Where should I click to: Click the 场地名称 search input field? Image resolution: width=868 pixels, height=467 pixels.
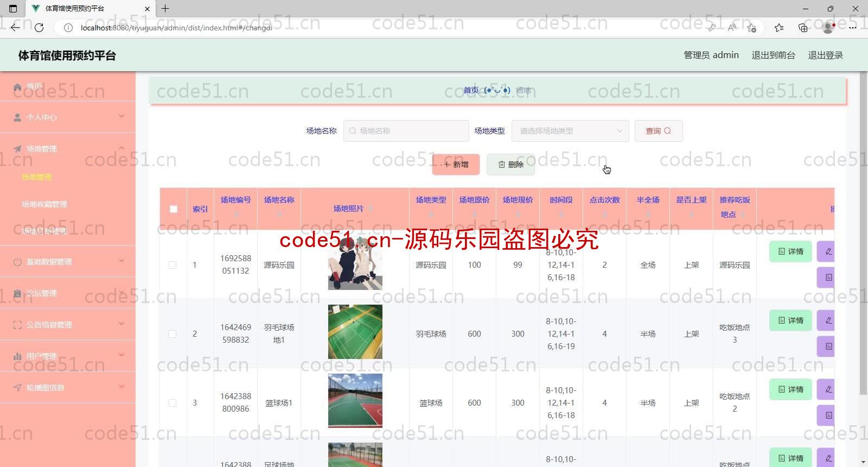point(406,131)
